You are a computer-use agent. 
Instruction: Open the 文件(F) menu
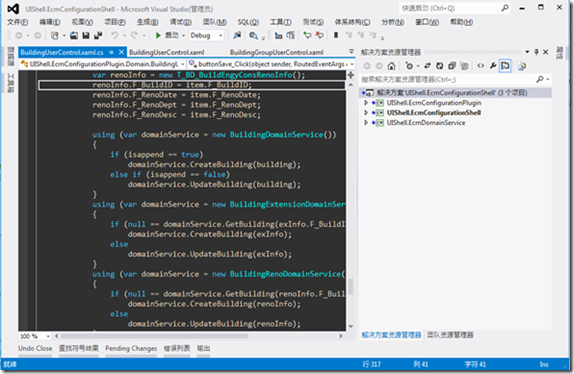tap(18, 22)
